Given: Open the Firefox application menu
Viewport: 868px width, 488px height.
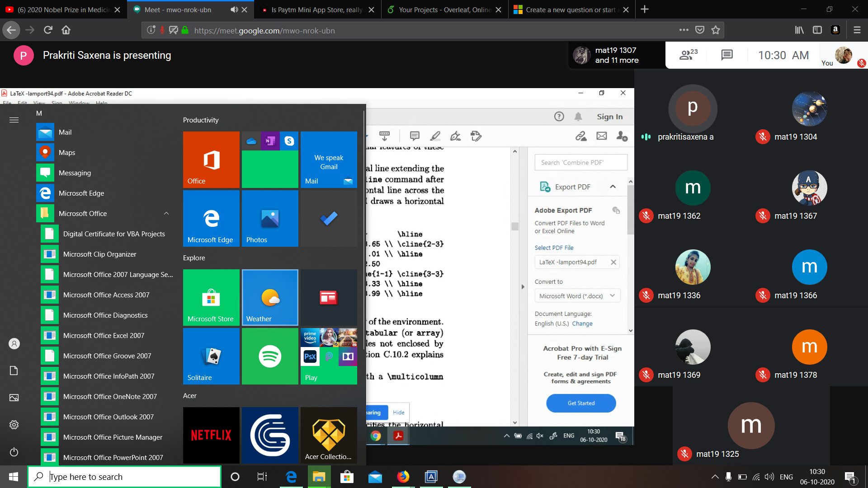Looking at the screenshot, I should click(x=857, y=30).
